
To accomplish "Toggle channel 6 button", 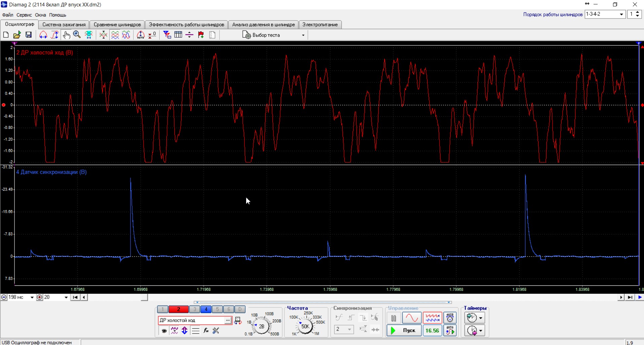I will (x=229, y=309).
